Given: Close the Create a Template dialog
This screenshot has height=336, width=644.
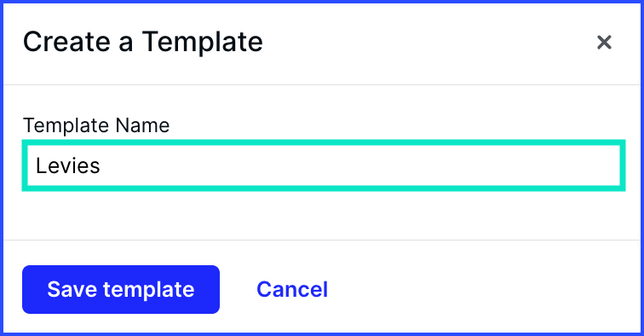Looking at the screenshot, I should click(x=604, y=42).
